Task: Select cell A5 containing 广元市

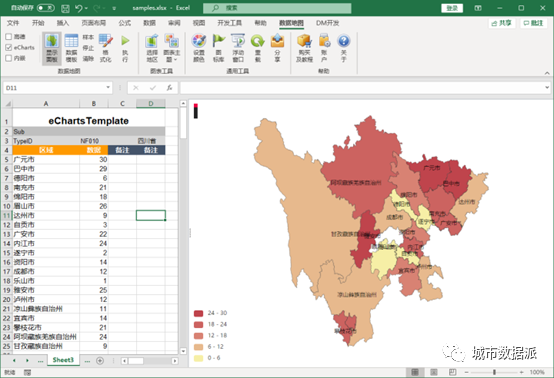Action: [x=46, y=159]
